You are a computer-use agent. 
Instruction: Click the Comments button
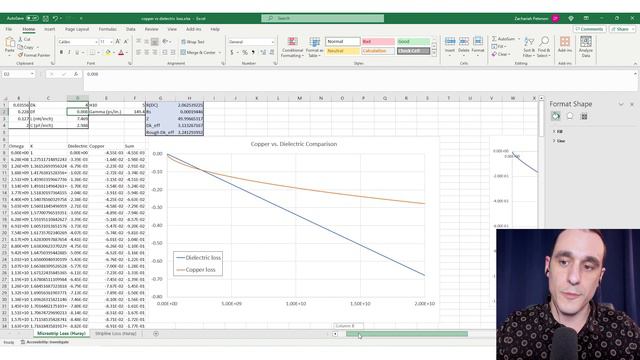(590, 29)
